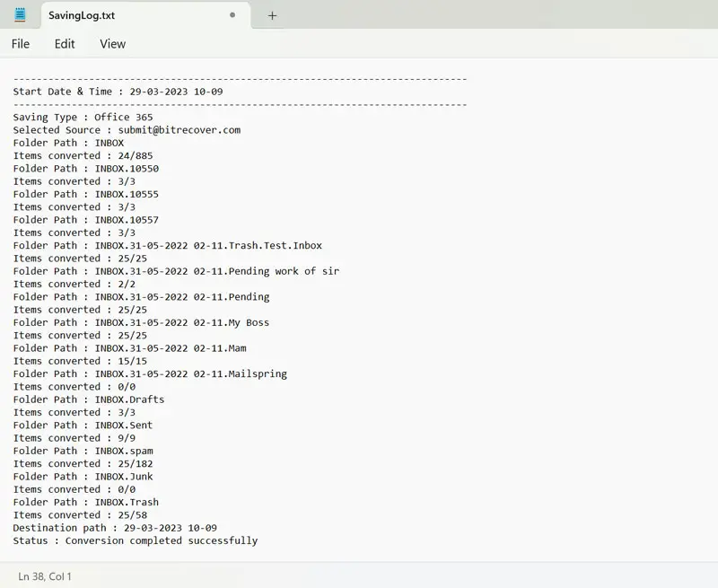Click the 'Items converted : 25/182' line

coord(83,463)
